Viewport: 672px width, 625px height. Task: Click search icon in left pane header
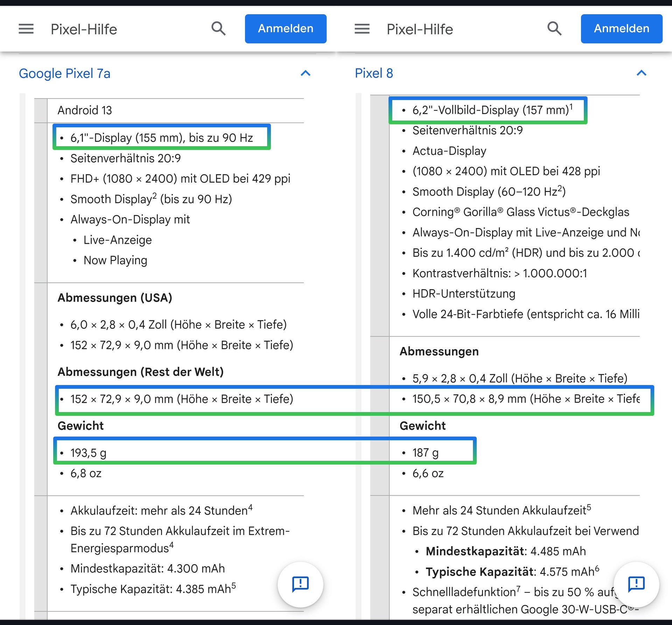tap(218, 28)
